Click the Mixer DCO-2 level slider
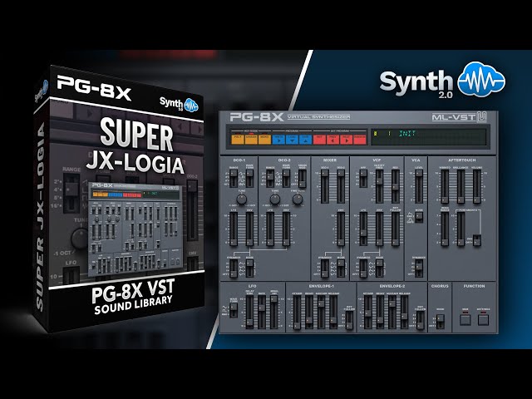This screenshot has width=532, height=399. pyautogui.click(x=341, y=186)
